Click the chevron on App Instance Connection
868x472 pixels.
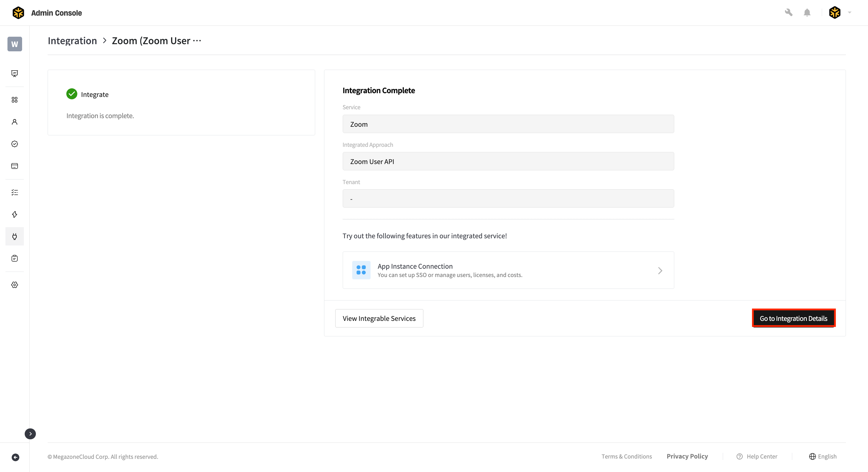tap(660, 271)
